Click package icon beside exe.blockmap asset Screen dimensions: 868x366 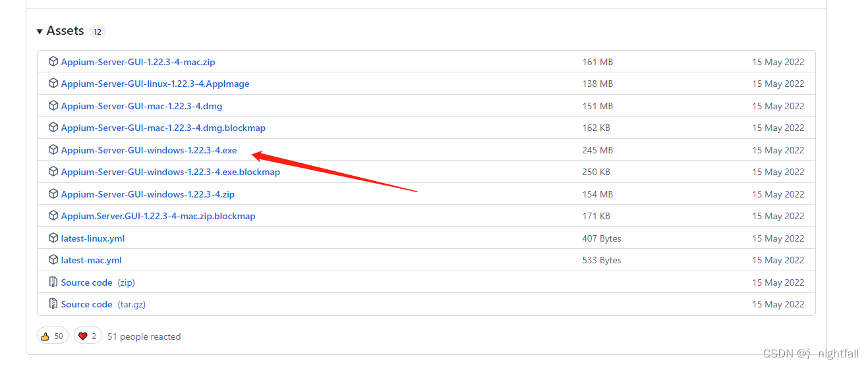[53, 172]
